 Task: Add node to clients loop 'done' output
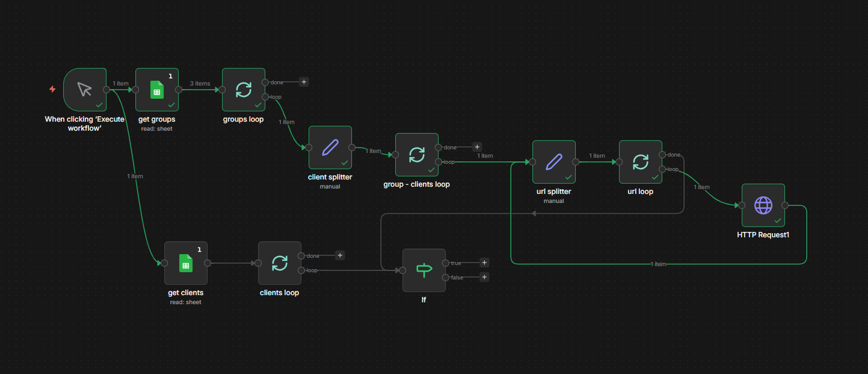pyautogui.click(x=340, y=255)
